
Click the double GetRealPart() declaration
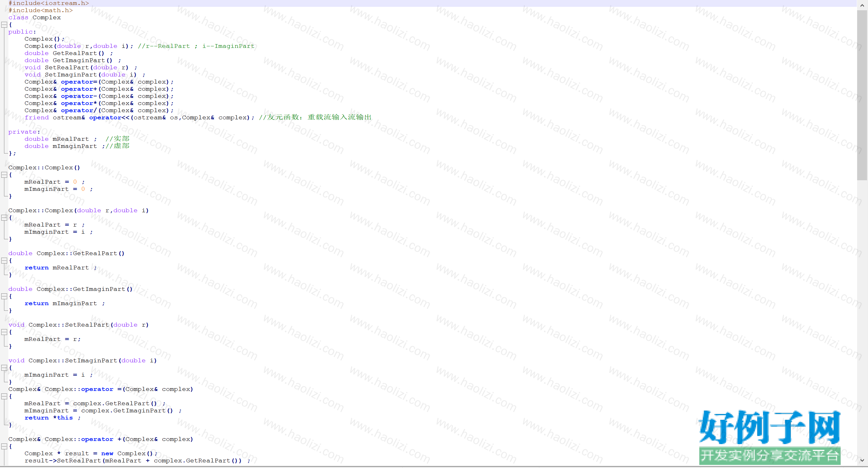[x=68, y=53]
